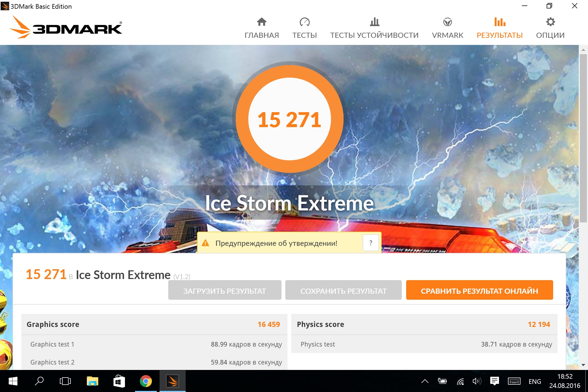Click the options gear icon
This screenshot has height=392, width=588.
pos(550,22)
